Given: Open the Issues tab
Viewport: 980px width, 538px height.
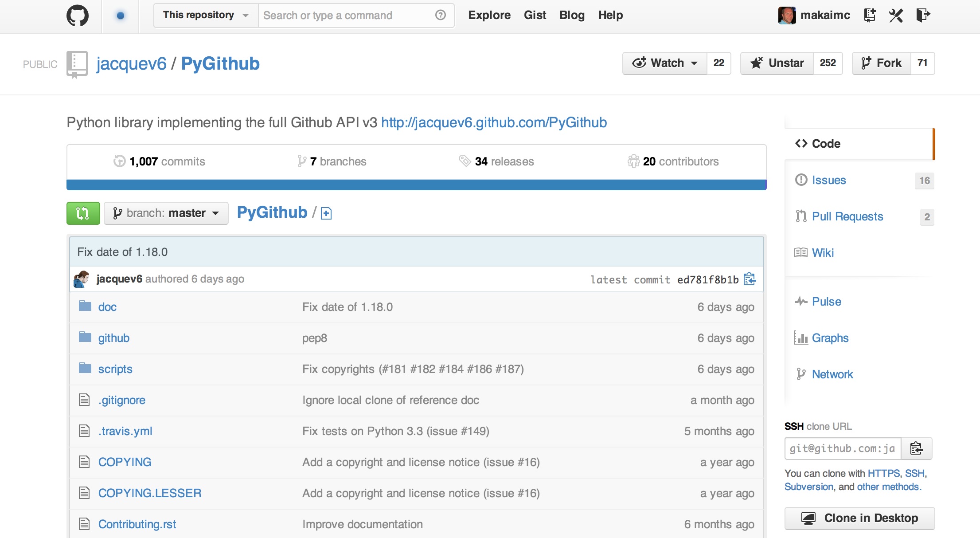Looking at the screenshot, I should pyautogui.click(x=829, y=180).
